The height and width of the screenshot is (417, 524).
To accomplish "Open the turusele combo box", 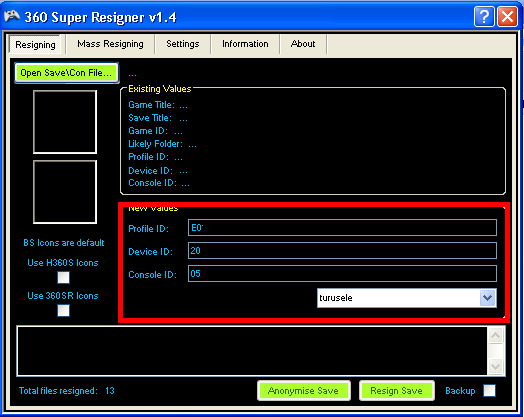I will click(x=407, y=298).
